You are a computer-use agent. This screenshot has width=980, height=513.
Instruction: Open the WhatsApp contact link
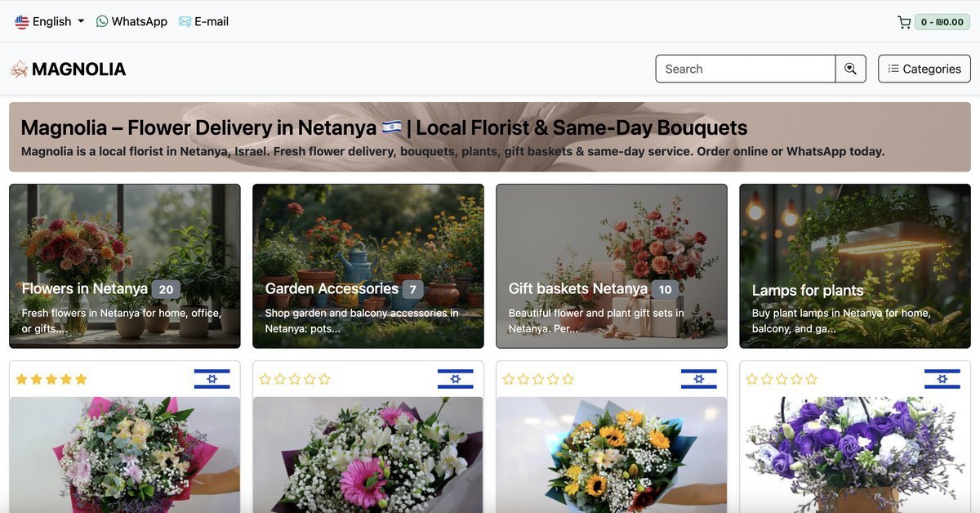pyautogui.click(x=131, y=22)
